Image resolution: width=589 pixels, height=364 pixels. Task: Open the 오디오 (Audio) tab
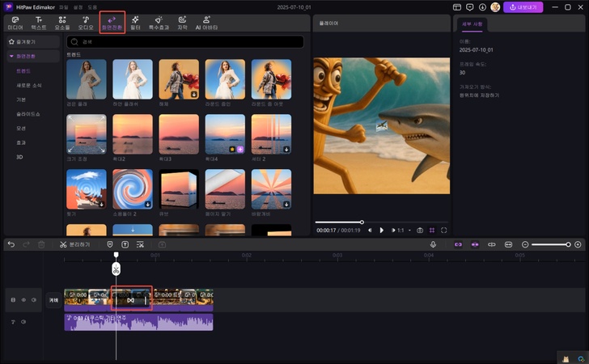pyautogui.click(x=86, y=23)
